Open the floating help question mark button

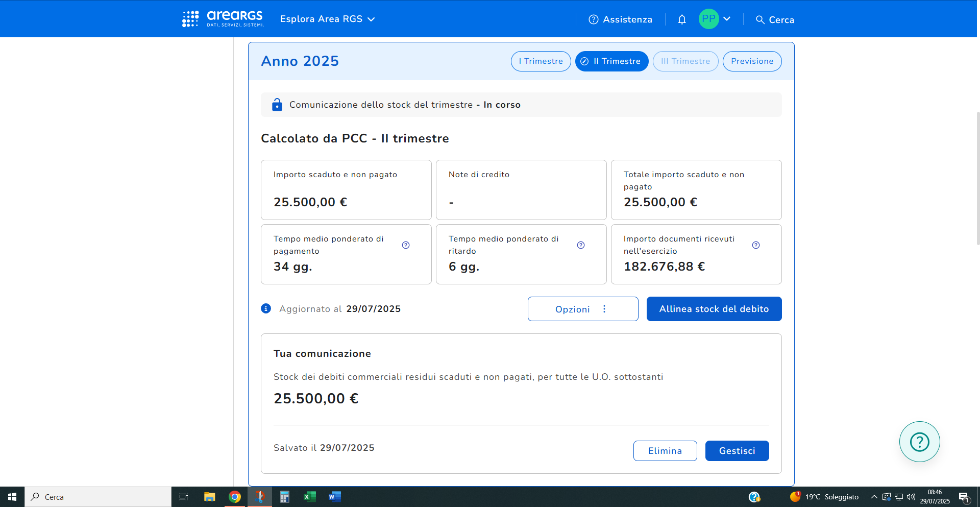coord(919,442)
